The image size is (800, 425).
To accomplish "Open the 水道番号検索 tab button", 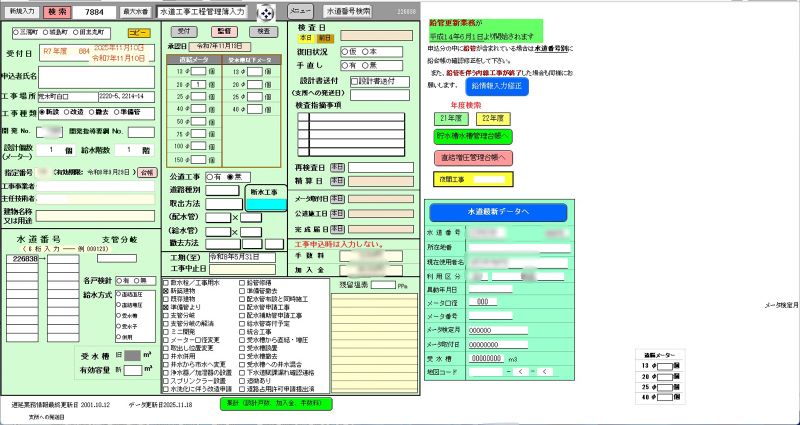I will [347, 11].
